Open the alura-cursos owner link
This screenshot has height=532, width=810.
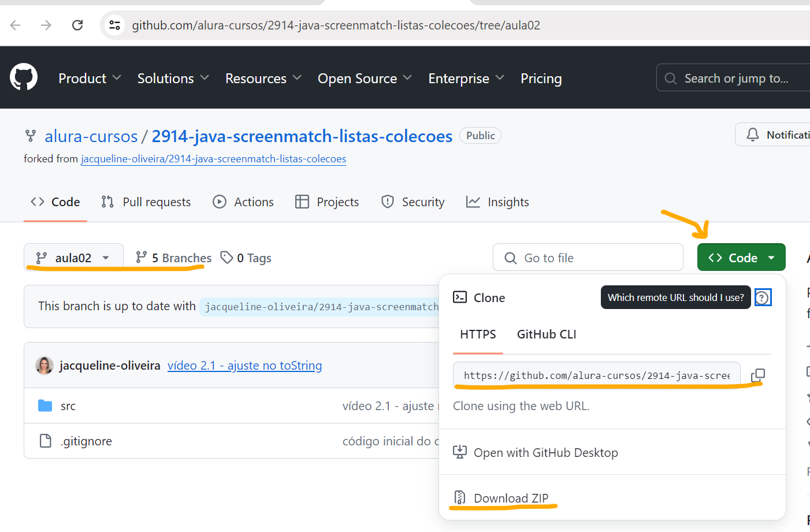91,136
